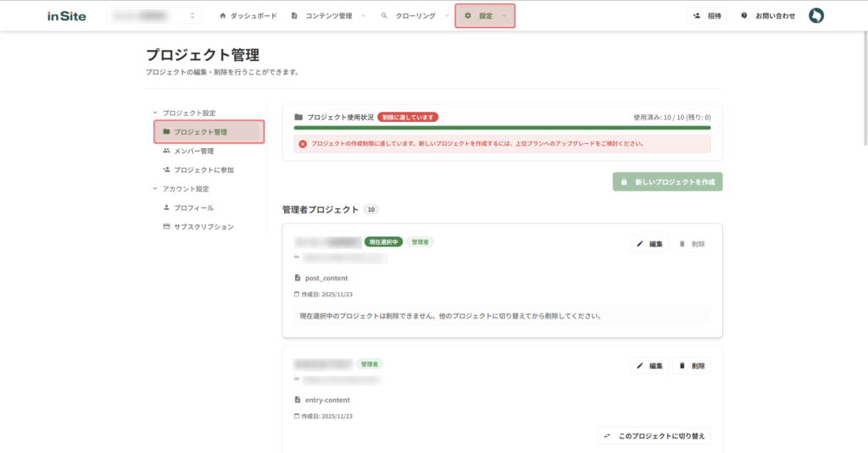Click calendar icon in post_content card
Image resolution: width=868 pixels, height=453 pixels.
coord(297,295)
